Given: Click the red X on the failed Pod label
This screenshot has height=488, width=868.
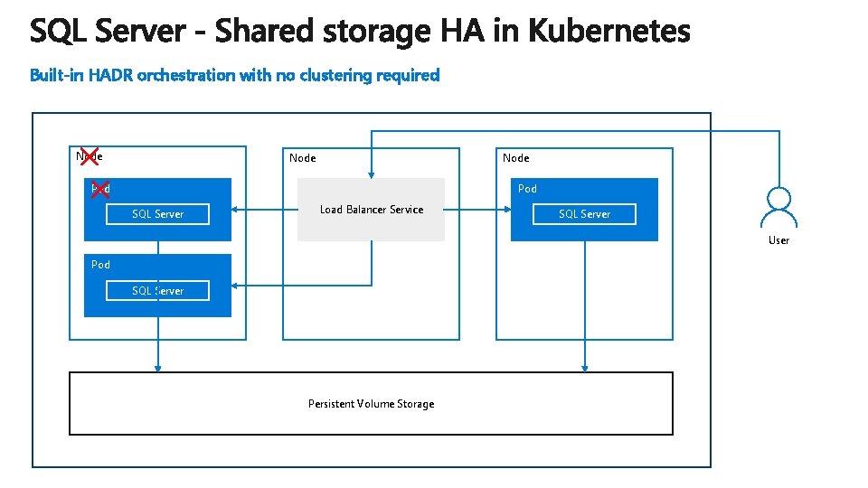Looking at the screenshot, I should coord(100,189).
